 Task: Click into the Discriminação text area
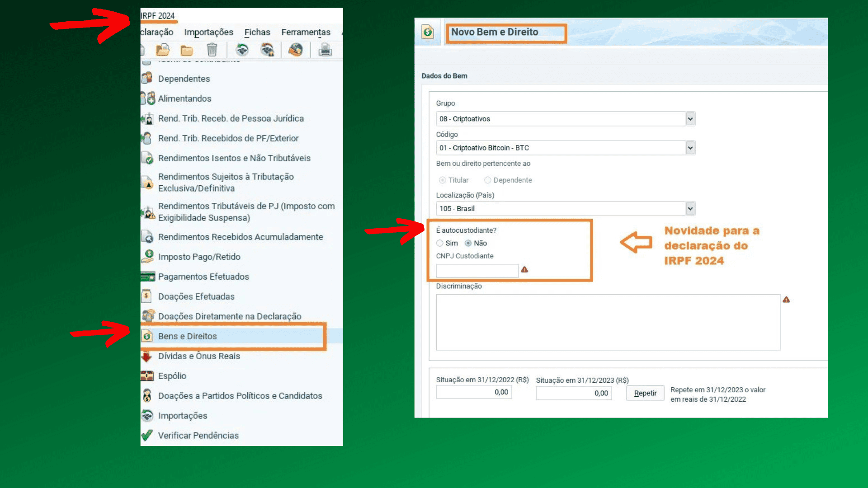pos(608,322)
